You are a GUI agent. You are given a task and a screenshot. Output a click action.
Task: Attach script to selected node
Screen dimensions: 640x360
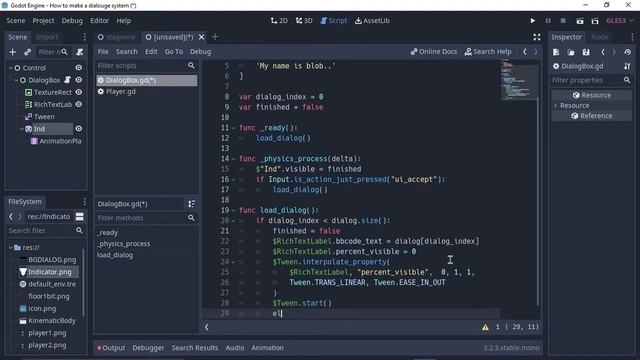[x=80, y=52]
